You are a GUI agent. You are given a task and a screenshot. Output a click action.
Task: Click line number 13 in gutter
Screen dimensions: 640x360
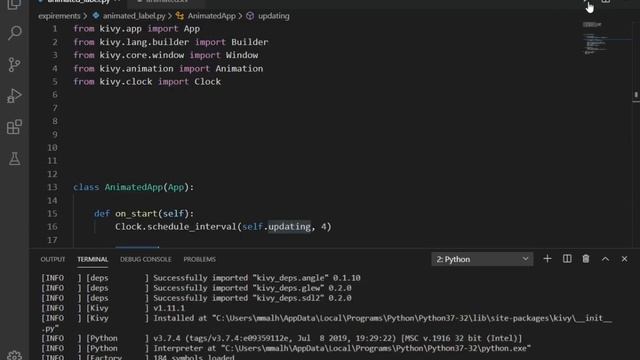point(52,187)
